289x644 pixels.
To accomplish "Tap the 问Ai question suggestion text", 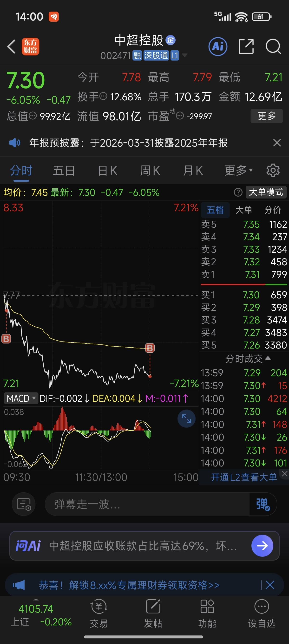I will click(x=143, y=546).
